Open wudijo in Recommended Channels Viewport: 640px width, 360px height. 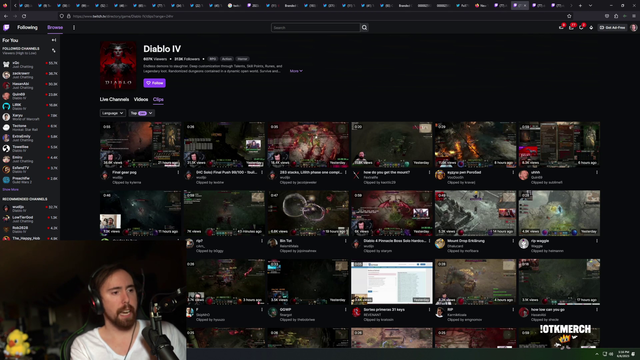pyautogui.click(x=30, y=208)
